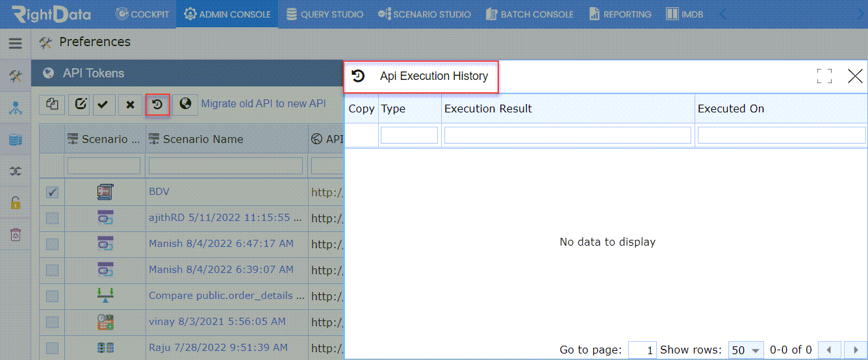Screen dimensions: 868x360
Task: Click Migrate old API to new API link
Action: [x=263, y=103]
